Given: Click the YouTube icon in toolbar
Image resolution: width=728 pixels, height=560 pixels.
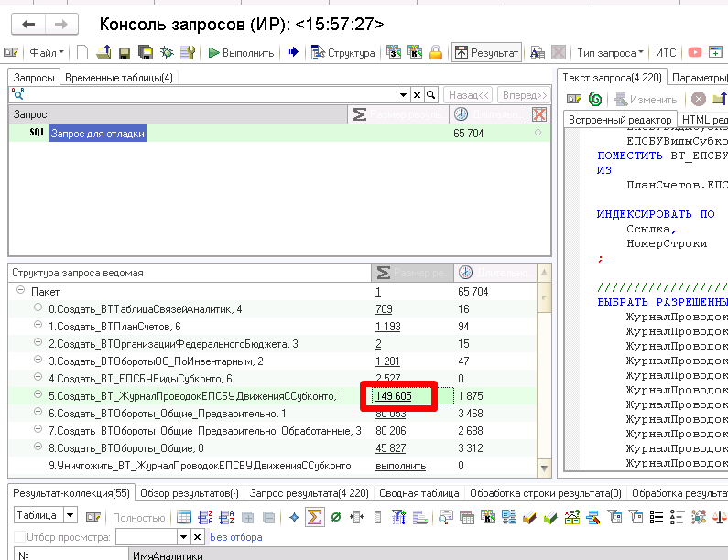Looking at the screenshot, I should point(695,53).
